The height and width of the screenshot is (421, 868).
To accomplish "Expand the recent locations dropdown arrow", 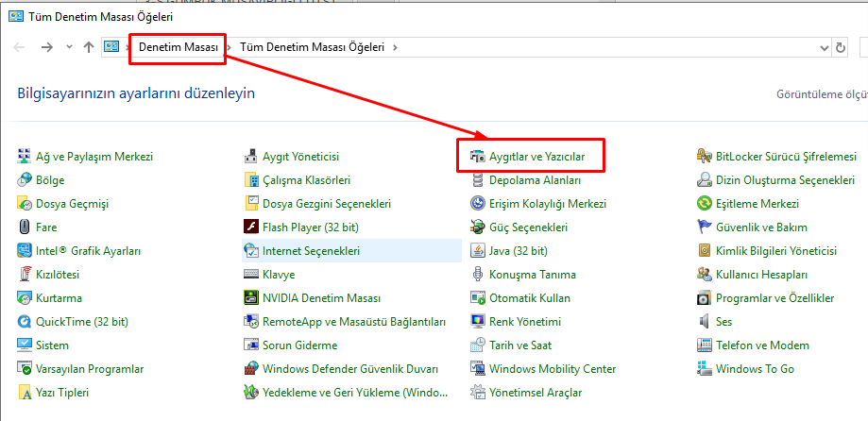I will coord(69,47).
